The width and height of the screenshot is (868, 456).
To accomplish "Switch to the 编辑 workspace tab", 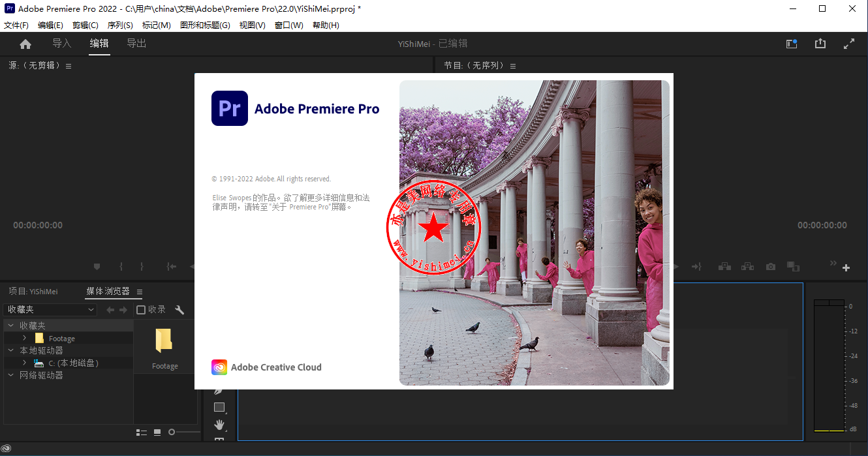I will point(99,44).
